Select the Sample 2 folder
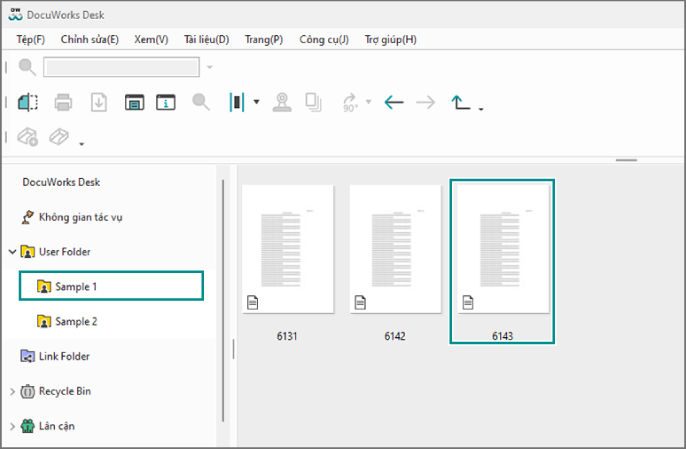 (75, 322)
